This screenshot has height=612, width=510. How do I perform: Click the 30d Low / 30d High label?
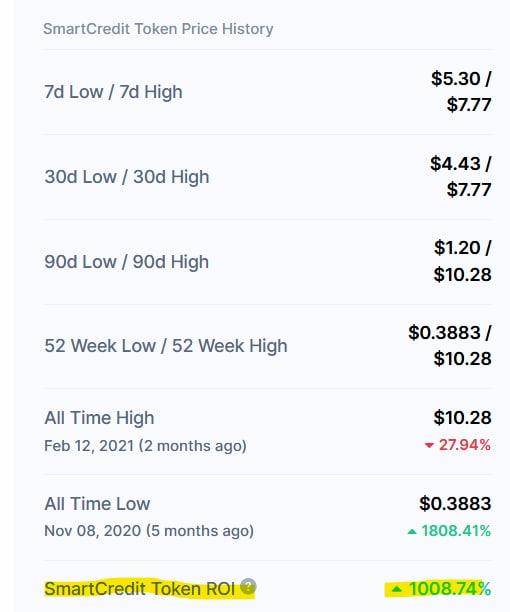[127, 177]
